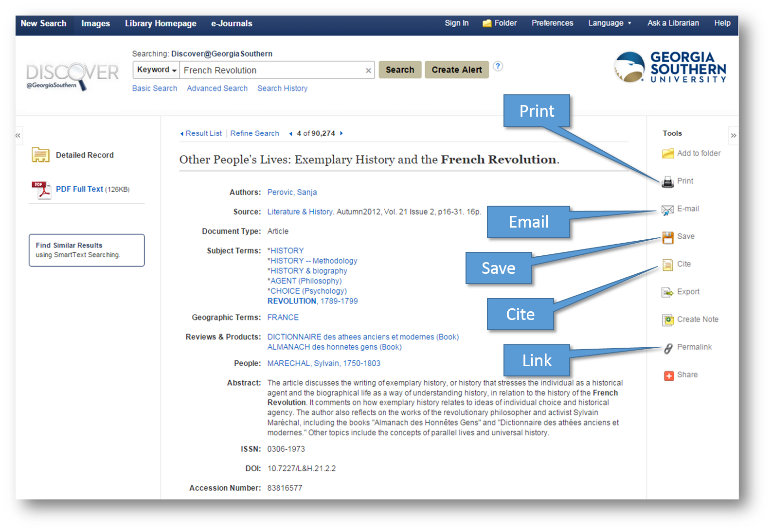This screenshot has width=772, height=532.
Task: Open Library Homepage in the top bar
Action: [x=161, y=23]
